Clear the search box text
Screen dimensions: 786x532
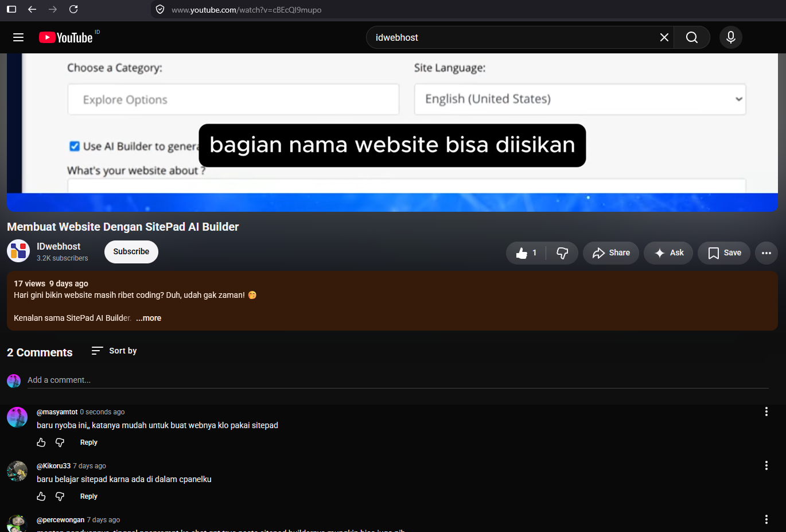pyautogui.click(x=664, y=37)
